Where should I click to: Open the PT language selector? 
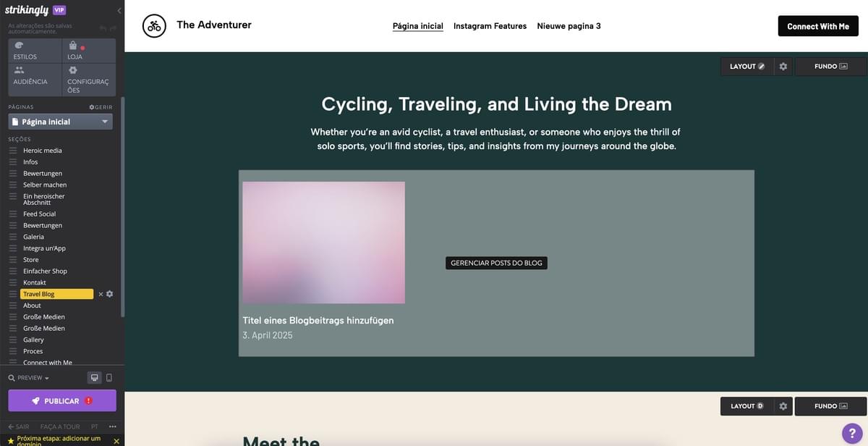click(x=95, y=426)
